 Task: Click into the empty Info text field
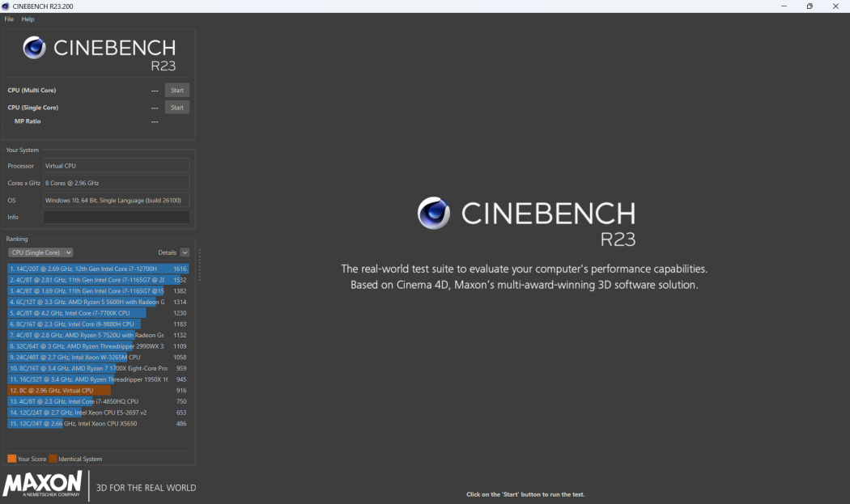click(x=116, y=217)
